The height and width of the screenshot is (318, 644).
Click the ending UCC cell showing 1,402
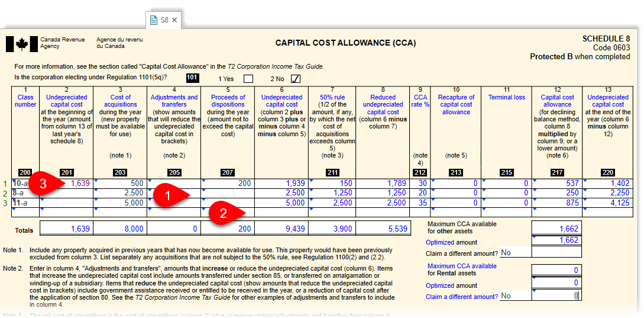(x=607, y=184)
